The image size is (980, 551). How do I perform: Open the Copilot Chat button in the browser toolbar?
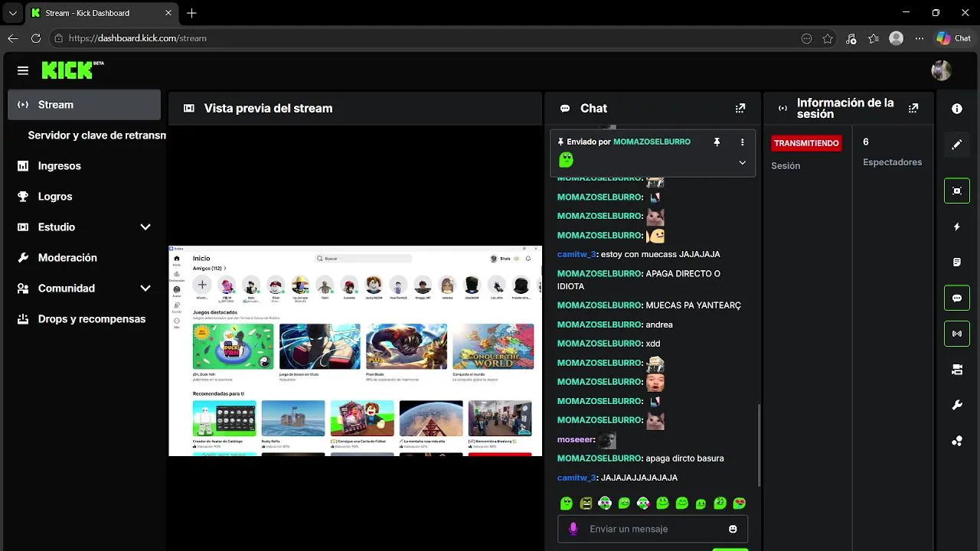pyautogui.click(x=954, y=38)
